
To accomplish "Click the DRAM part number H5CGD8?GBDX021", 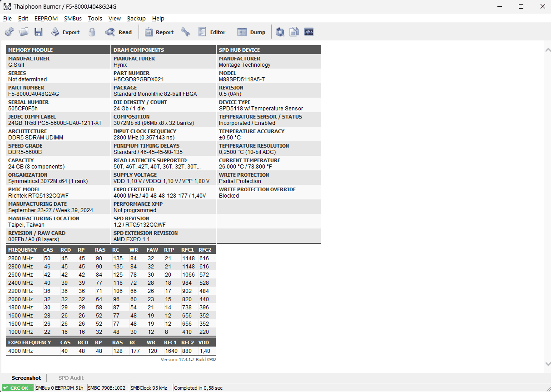I will [139, 79].
